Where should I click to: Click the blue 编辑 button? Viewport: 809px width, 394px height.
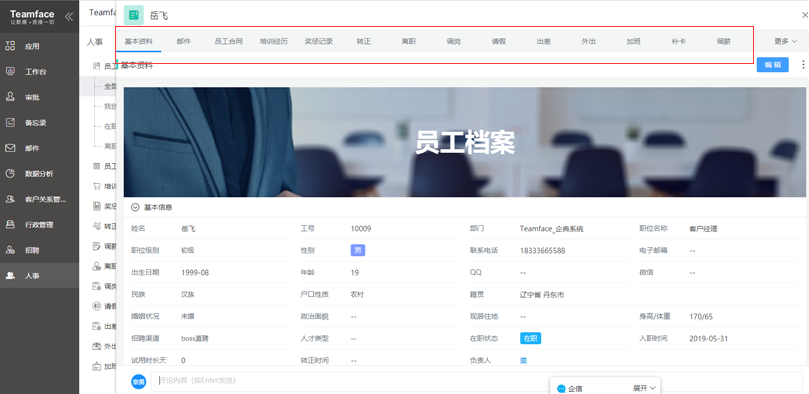click(772, 64)
